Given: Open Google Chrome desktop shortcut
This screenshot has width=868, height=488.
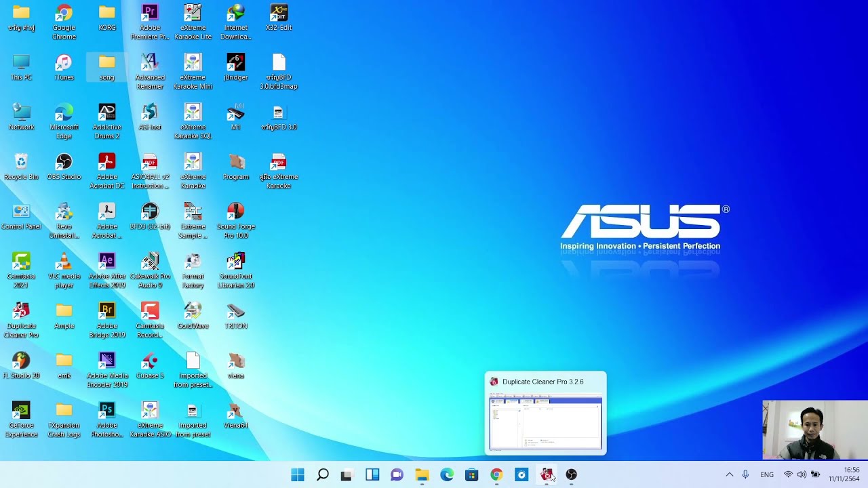Looking at the screenshot, I should tap(64, 21).
